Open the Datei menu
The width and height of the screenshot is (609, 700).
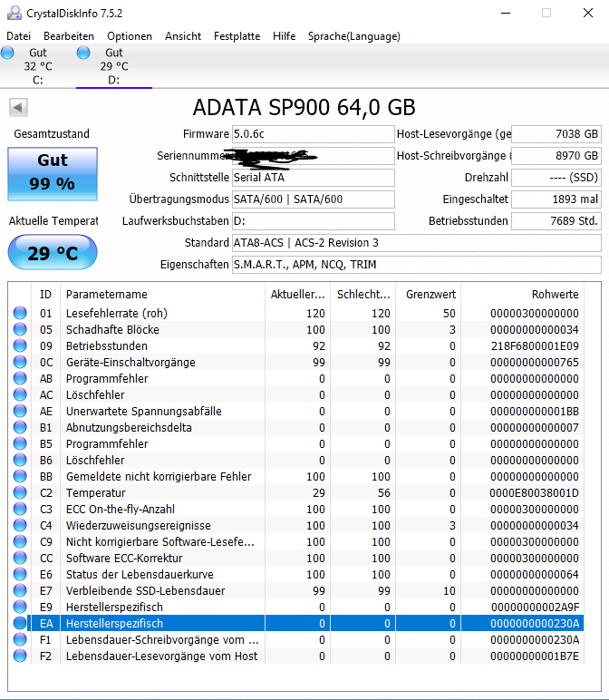click(19, 36)
